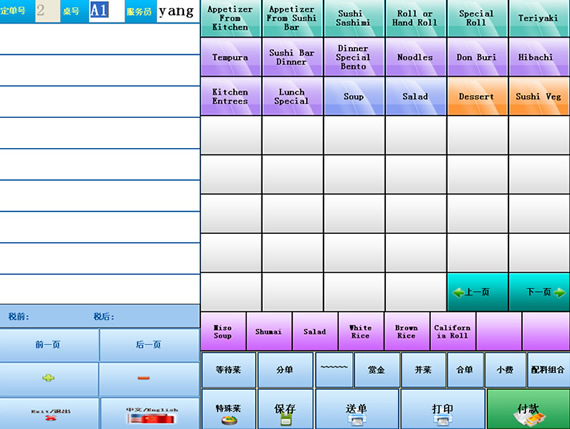Select the Dessert category
This screenshot has height=429, width=570.
477,96
